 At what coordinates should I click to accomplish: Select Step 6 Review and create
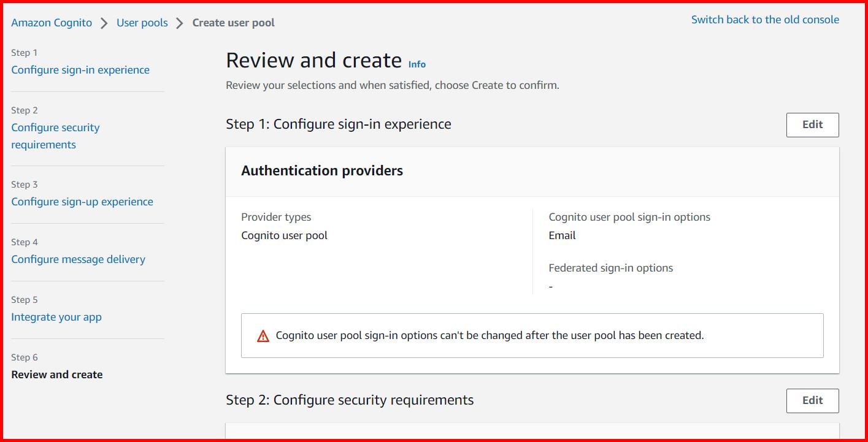point(56,374)
